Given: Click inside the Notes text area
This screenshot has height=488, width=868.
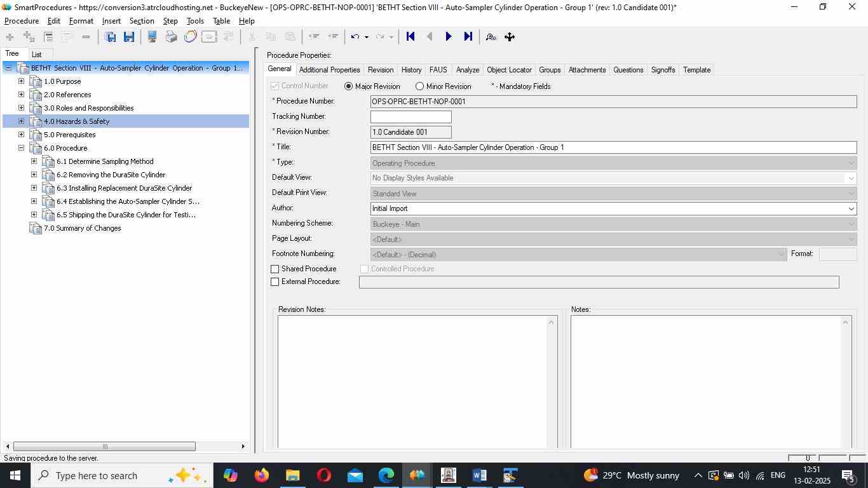Looking at the screenshot, I should [x=705, y=382].
